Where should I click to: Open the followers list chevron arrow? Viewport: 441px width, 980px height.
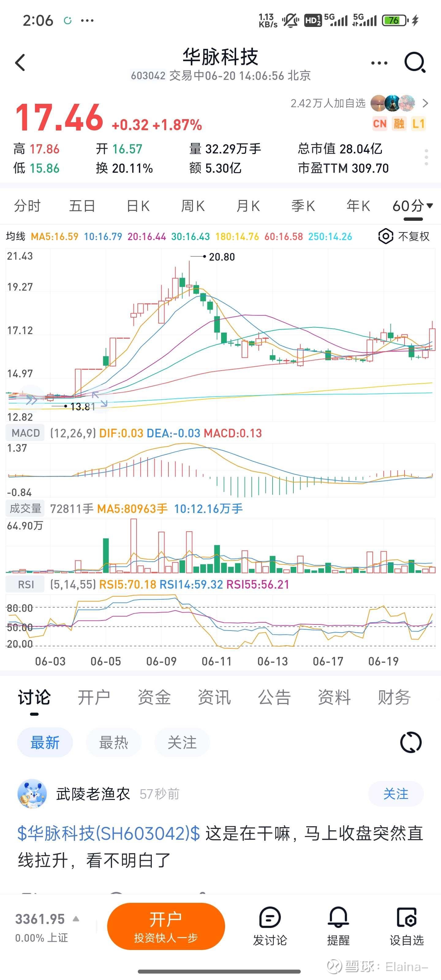tap(425, 103)
